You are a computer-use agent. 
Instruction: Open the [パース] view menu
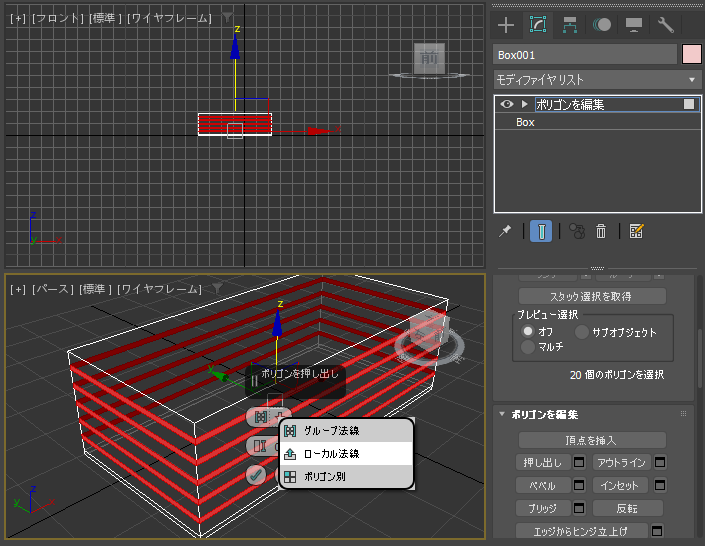[53, 289]
